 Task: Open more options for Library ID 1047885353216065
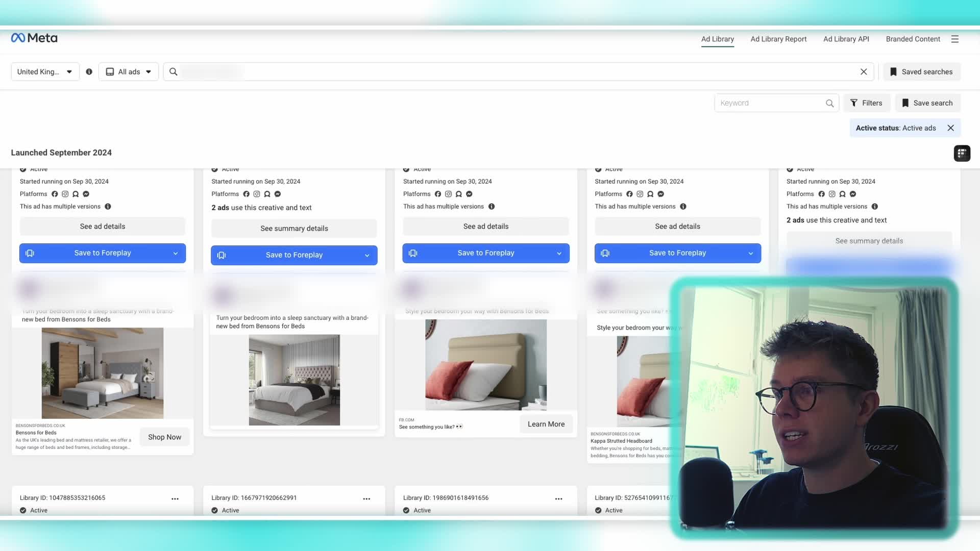click(x=175, y=499)
